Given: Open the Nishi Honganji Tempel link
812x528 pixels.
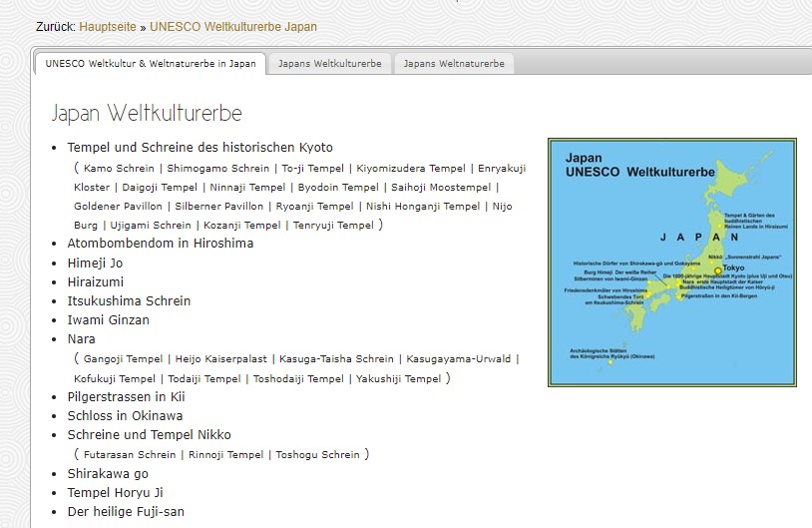Looking at the screenshot, I should tap(423, 207).
